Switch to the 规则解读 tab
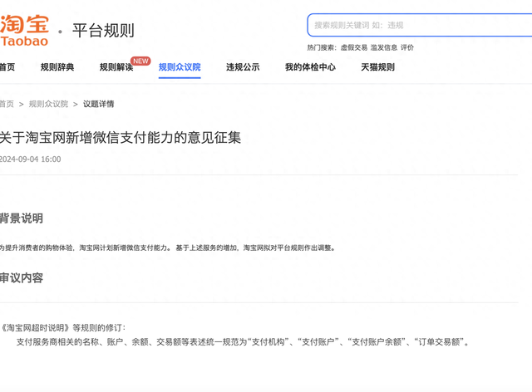Image resolution: width=532 pixels, height=392 pixels. pos(116,67)
